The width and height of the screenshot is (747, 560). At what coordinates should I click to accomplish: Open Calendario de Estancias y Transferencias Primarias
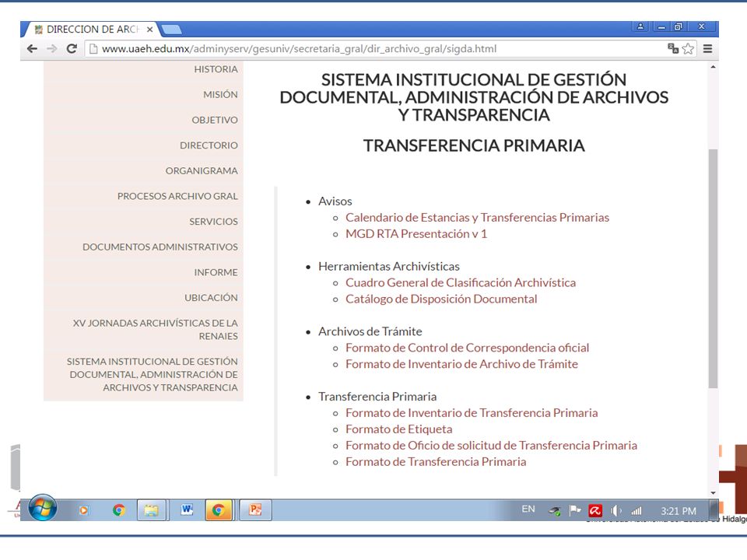point(477,217)
